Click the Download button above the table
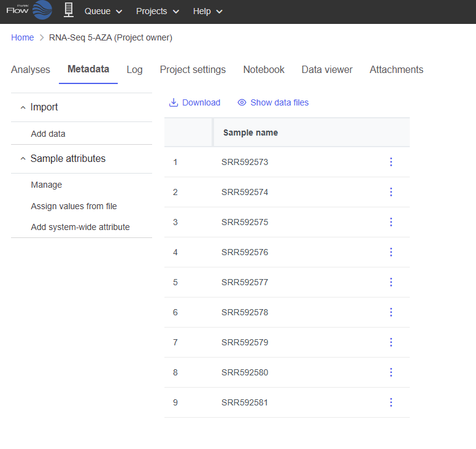This screenshot has height=449, width=476. click(194, 102)
